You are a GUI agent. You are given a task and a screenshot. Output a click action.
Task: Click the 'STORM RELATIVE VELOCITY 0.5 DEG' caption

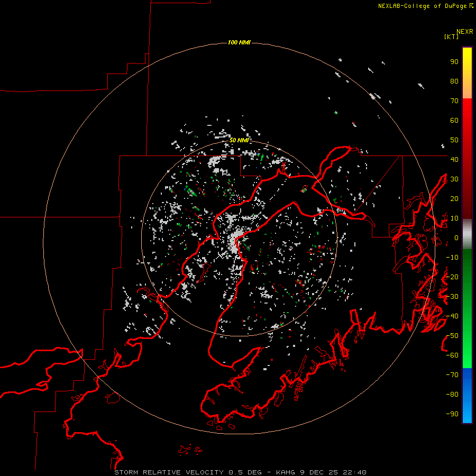pos(188,472)
